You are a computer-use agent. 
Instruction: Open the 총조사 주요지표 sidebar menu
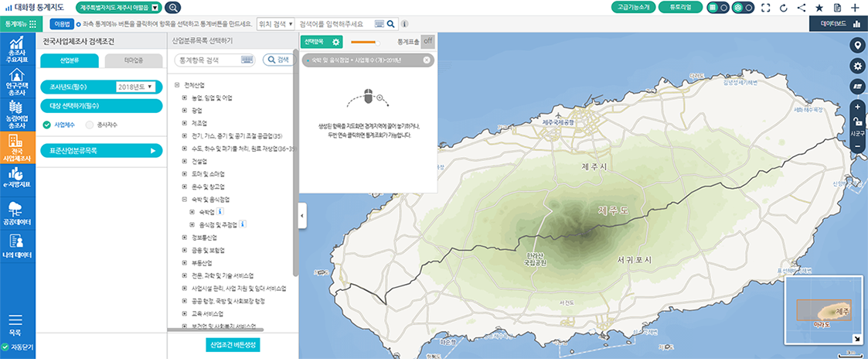click(18, 50)
